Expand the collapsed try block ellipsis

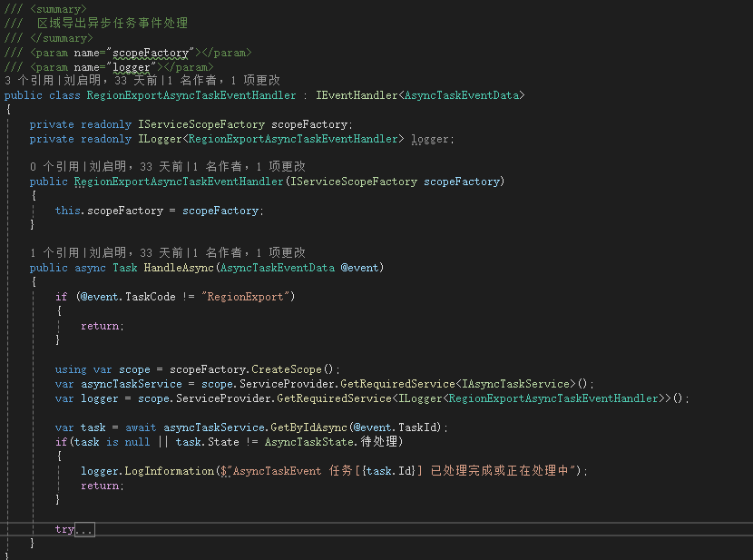[85, 530]
